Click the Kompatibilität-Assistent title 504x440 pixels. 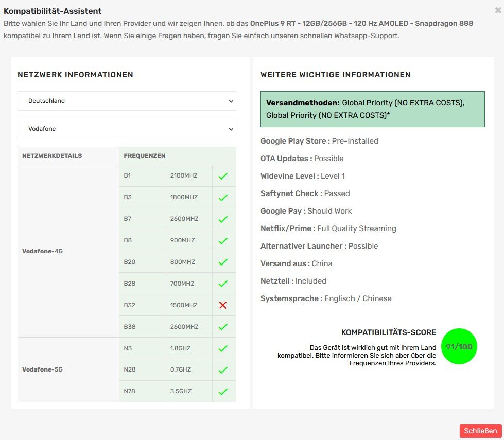[x=53, y=11]
